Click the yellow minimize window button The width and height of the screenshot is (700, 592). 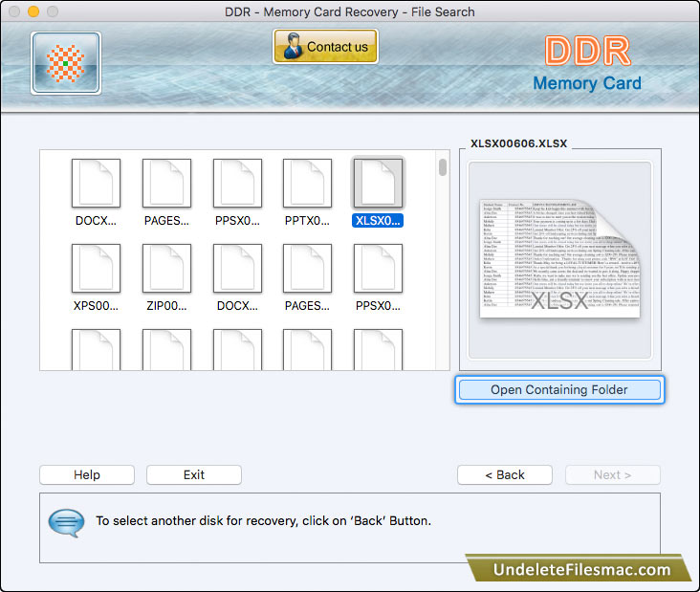(x=33, y=11)
